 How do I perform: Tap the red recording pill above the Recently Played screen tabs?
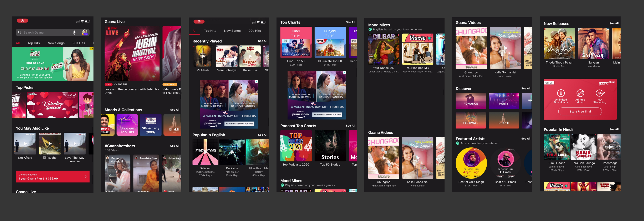(x=199, y=22)
